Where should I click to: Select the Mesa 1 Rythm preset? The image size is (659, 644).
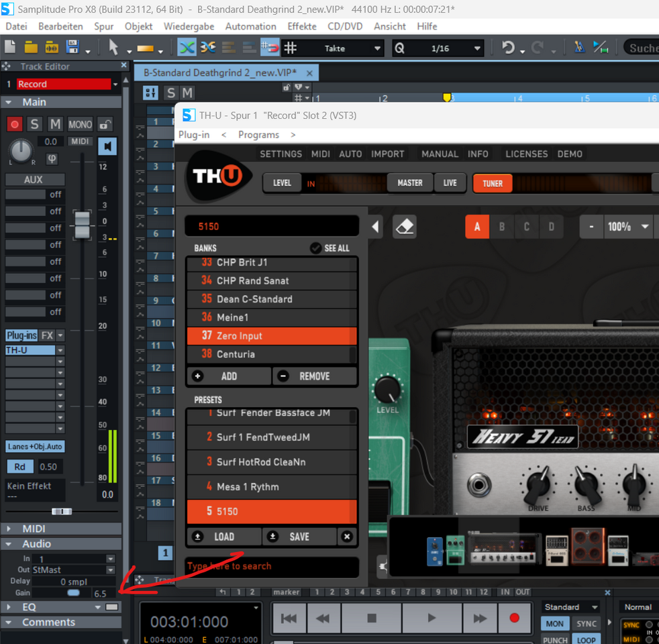(272, 487)
